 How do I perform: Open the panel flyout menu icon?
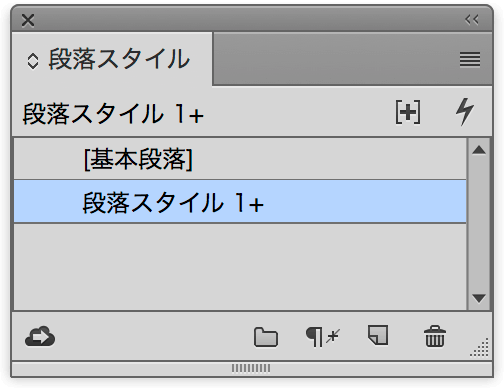[470, 60]
